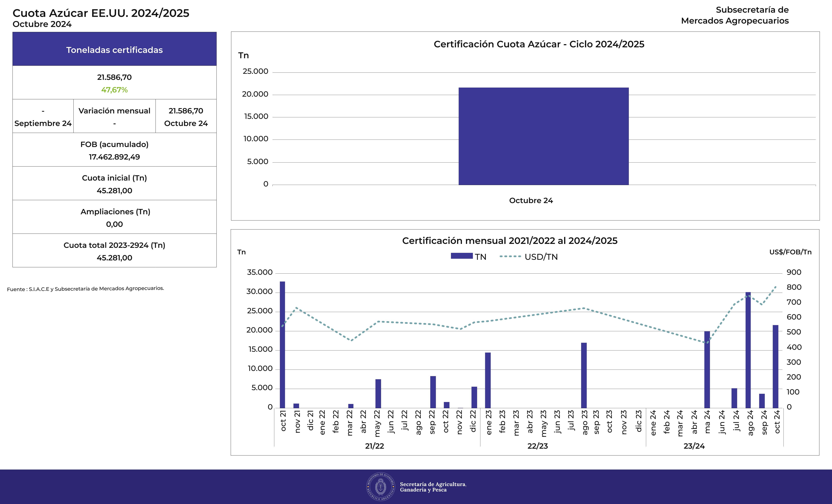
Task: Click the Cuota inicial (Tn) row
Action: coord(115,184)
